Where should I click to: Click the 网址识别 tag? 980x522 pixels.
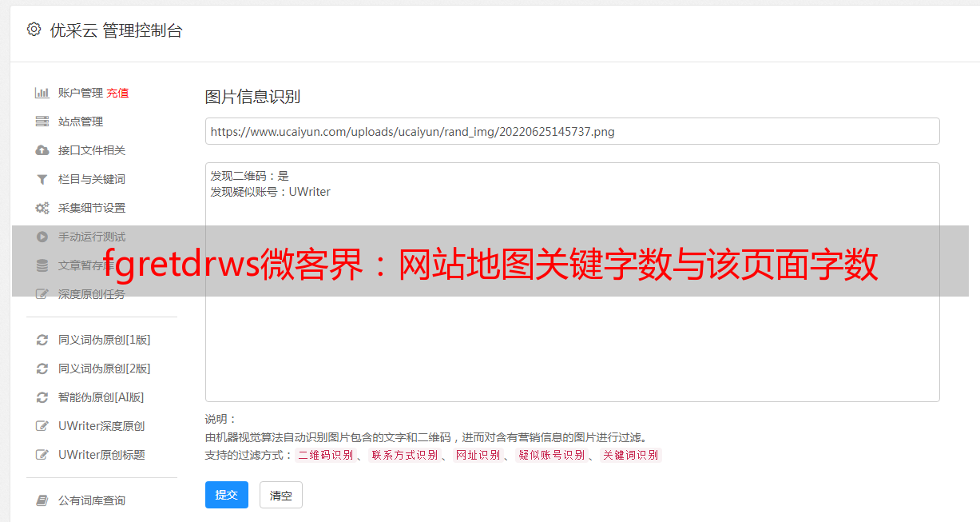point(478,455)
